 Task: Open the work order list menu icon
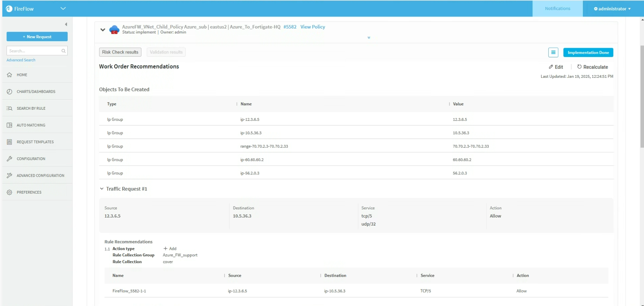(x=553, y=52)
